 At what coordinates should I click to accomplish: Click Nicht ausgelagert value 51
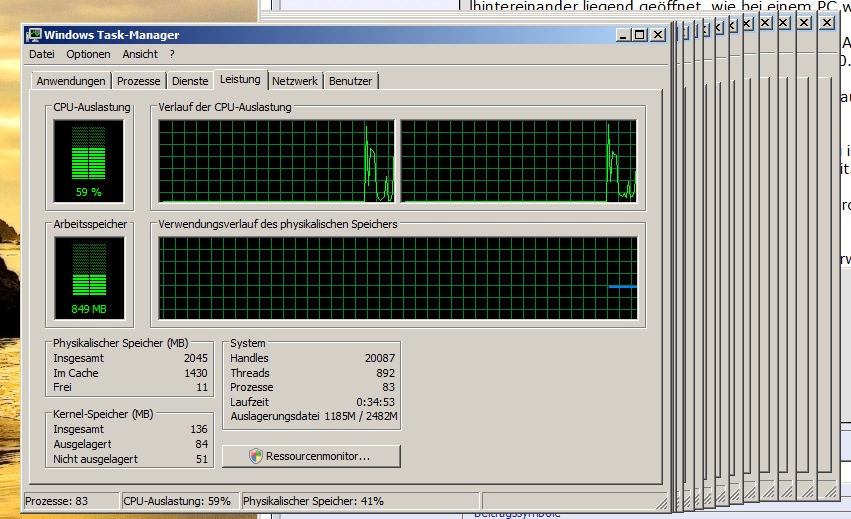202,459
